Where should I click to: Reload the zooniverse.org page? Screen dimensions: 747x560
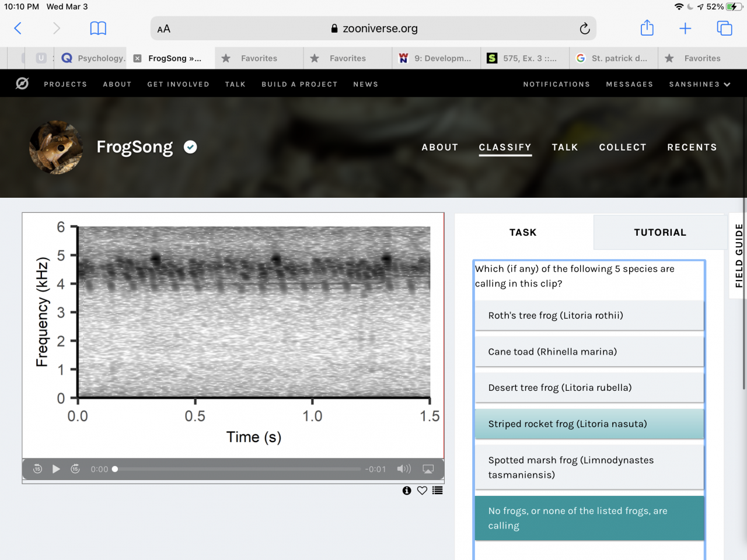pyautogui.click(x=584, y=29)
